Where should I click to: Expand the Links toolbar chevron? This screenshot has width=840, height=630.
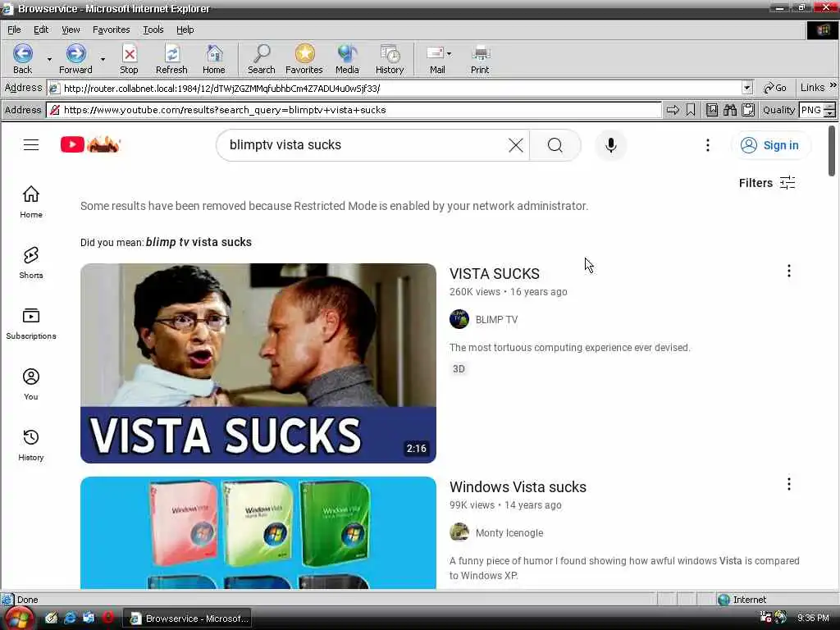pyautogui.click(x=833, y=85)
